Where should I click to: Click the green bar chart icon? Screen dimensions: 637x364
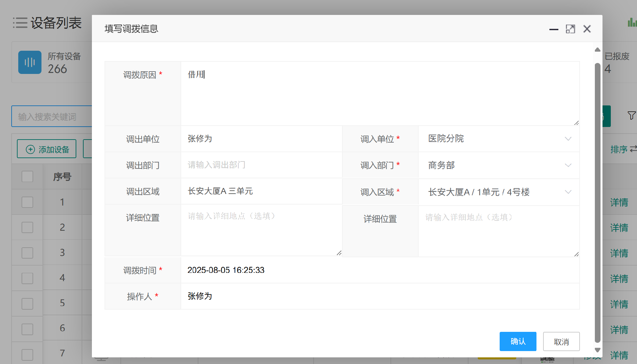point(632,23)
